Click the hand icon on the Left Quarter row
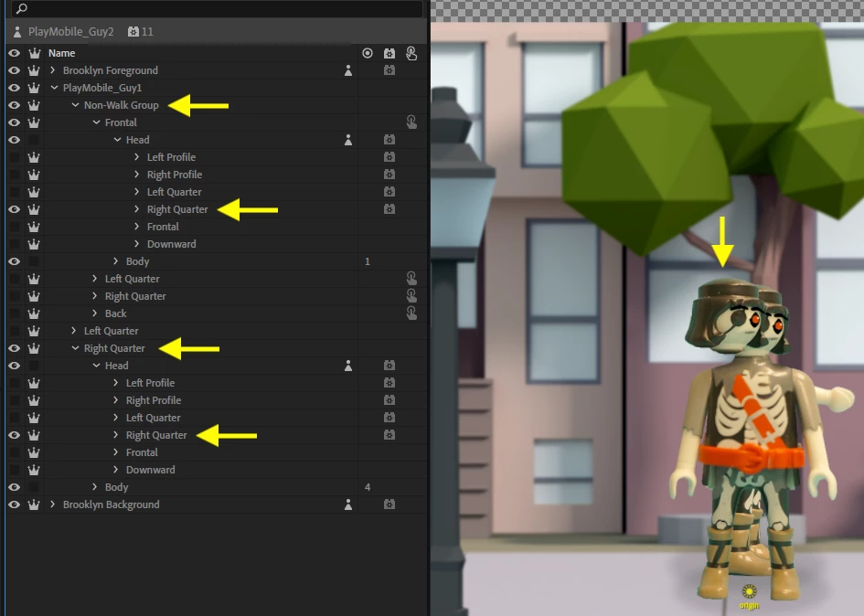This screenshot has height=616, width=864. coord(411,278)
